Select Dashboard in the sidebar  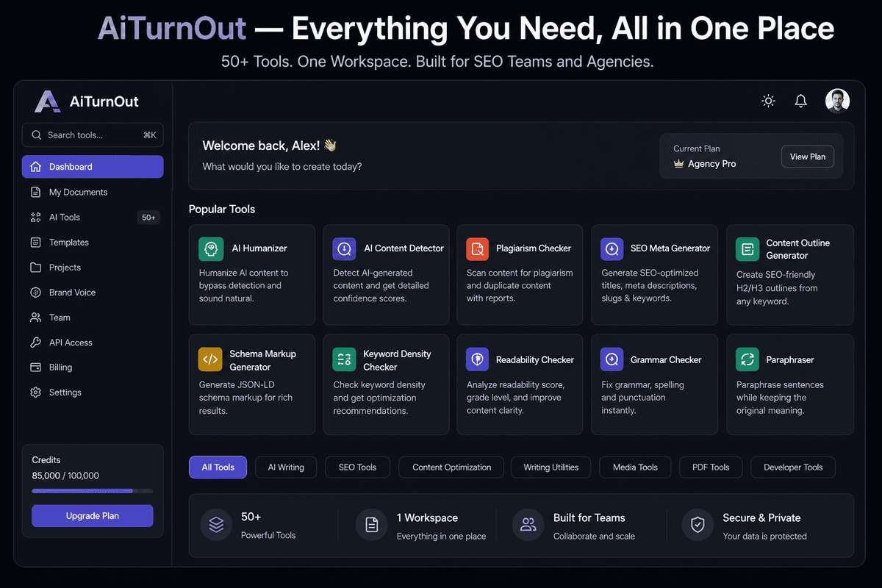(93, 167)
